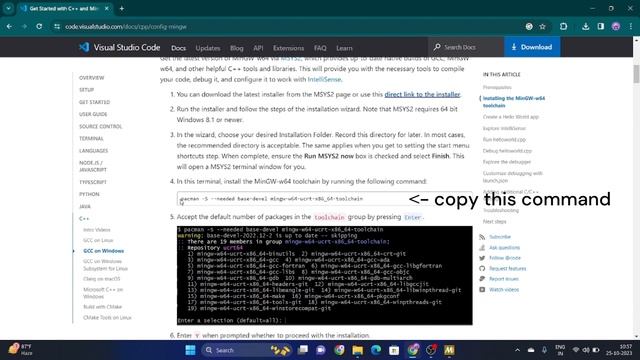
Task: Click the Stack Overflow icon beside Ask questions
Action: tap(482, 247)
